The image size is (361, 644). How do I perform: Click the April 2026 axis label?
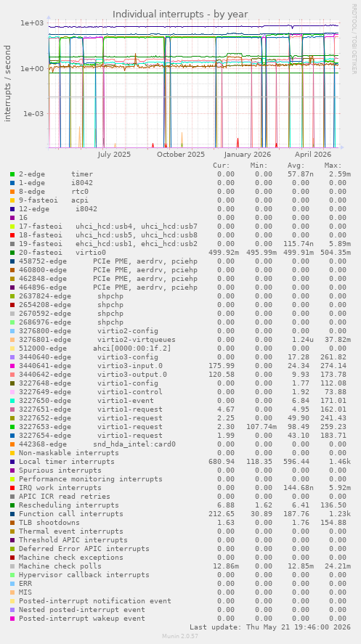click(313, 155)
